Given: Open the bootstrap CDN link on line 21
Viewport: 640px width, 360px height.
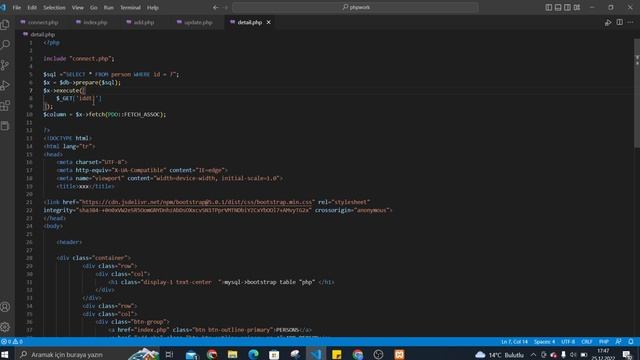Looking at the screenshot, I should 198,202.
